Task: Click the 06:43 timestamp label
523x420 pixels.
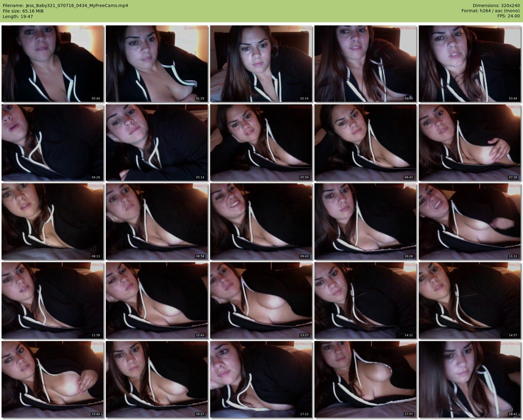Action: pyautogui.click(x=408, y=177)
